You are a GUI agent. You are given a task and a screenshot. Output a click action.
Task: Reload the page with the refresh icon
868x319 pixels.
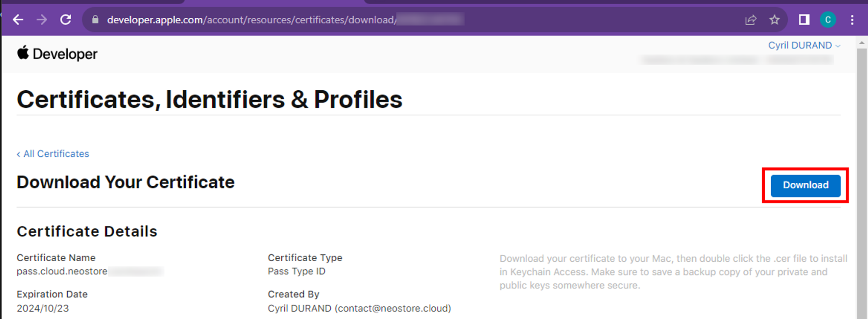pos(66,20)
